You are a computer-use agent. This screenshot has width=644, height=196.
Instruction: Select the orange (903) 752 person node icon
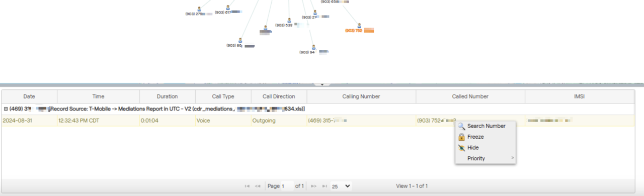pyautogui.click(x=359, y=26)
